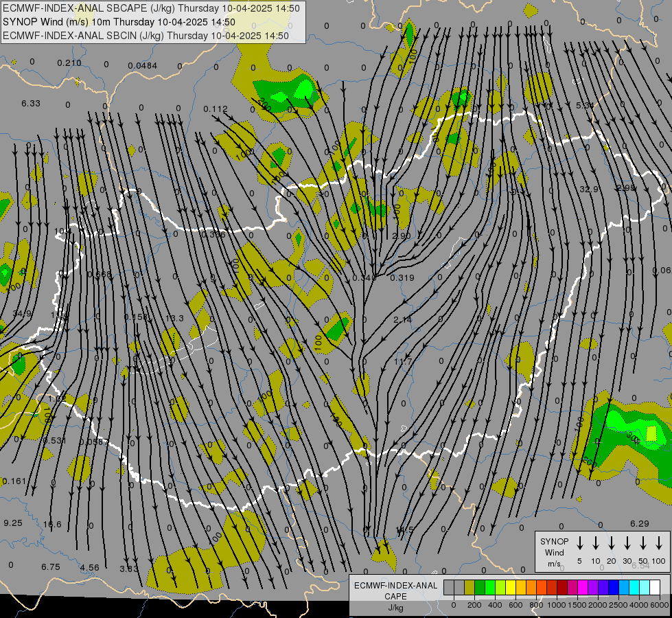Click the 5 m/s wind arrow in legend
This screenshot has width=672, height=618.
[x=580, y=543]
